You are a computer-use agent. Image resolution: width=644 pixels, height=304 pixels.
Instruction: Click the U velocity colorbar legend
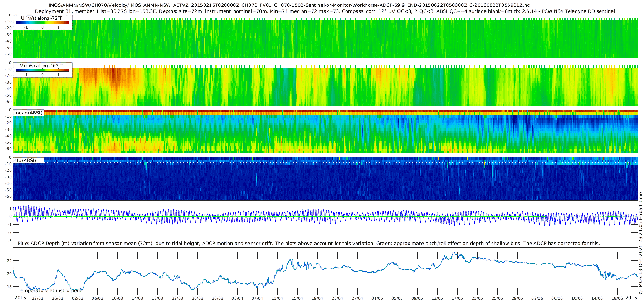click(42, 23)
